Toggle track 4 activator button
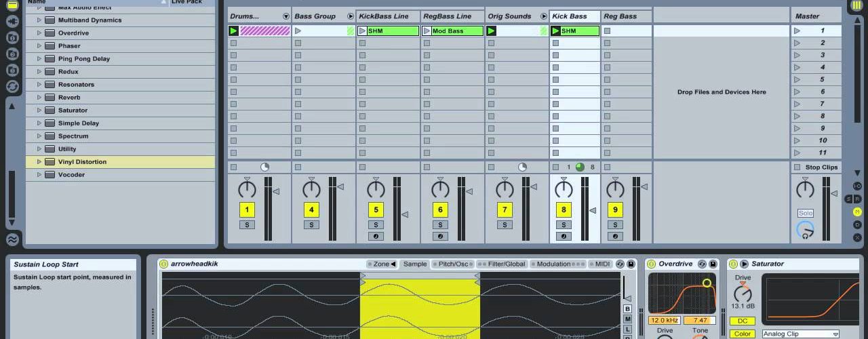This screenshot has width=868, height=339. pyautogui.click(x=311, y=210)
